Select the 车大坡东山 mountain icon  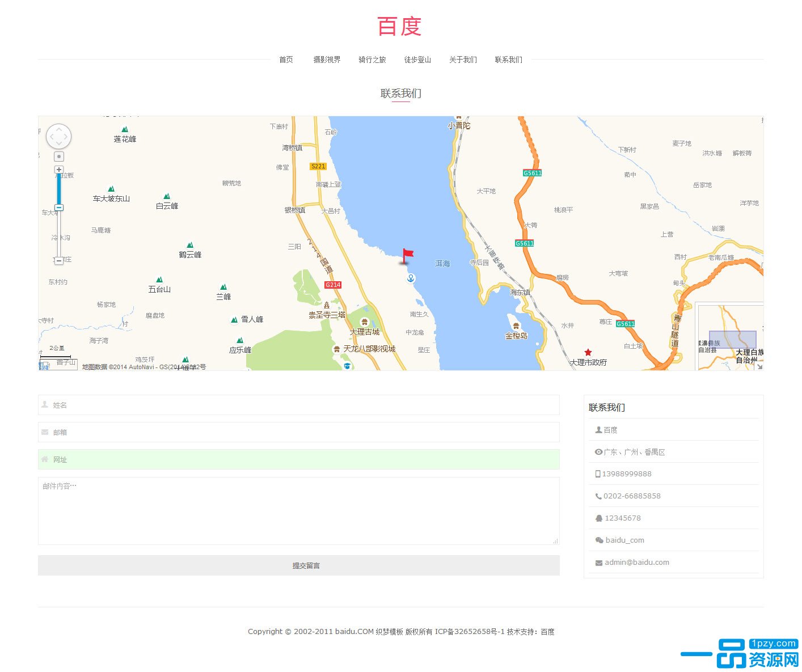111,189
